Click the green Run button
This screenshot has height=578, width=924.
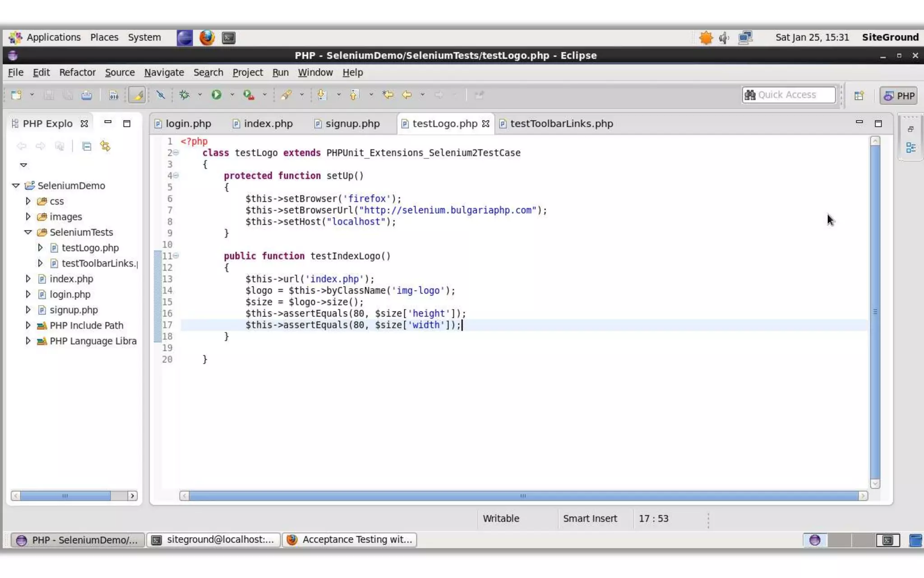click(217, 95)
